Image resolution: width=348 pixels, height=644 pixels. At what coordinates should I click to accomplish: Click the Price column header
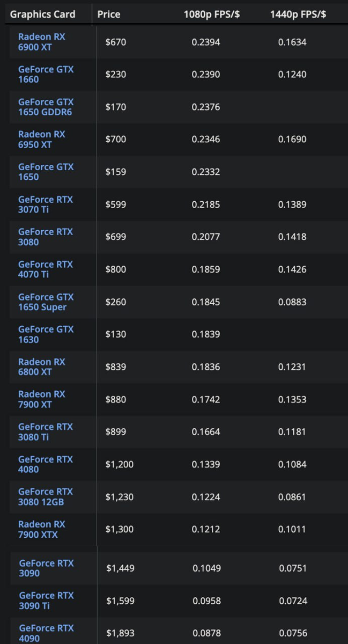109,14
